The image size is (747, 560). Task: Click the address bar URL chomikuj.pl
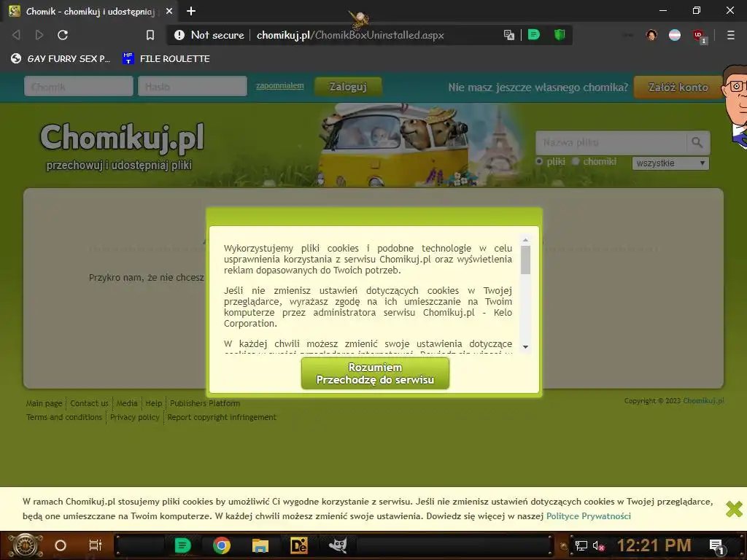pyautogui.click(x=350, y=35)
